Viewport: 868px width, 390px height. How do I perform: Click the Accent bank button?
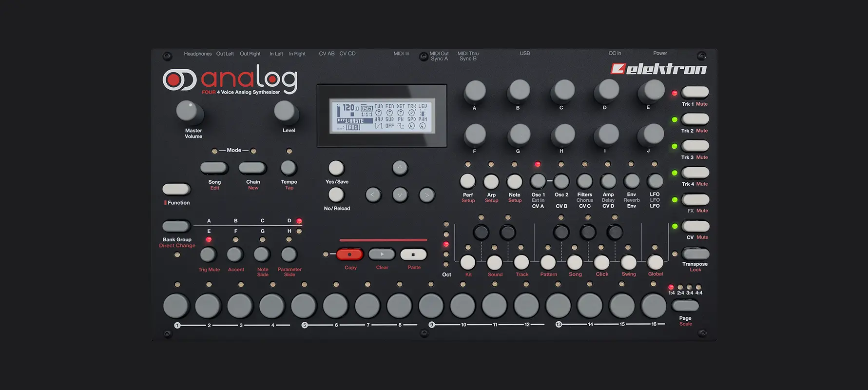coord(235,254)
